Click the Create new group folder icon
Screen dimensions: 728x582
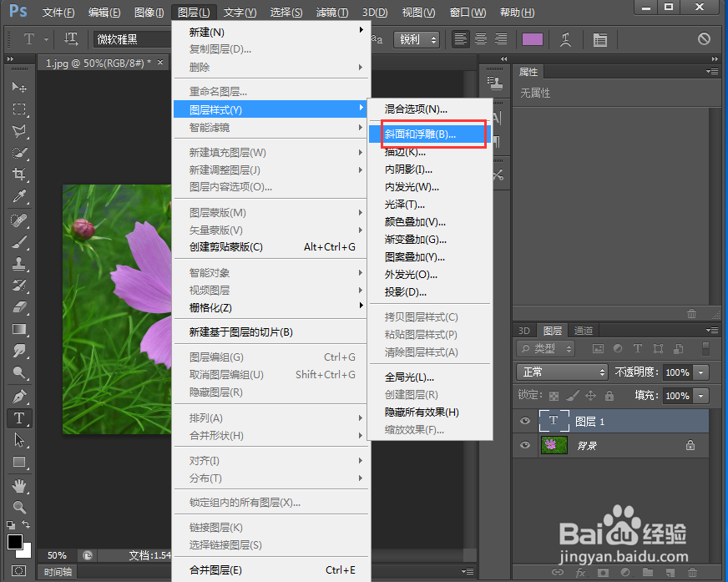[x=648, y=573]
